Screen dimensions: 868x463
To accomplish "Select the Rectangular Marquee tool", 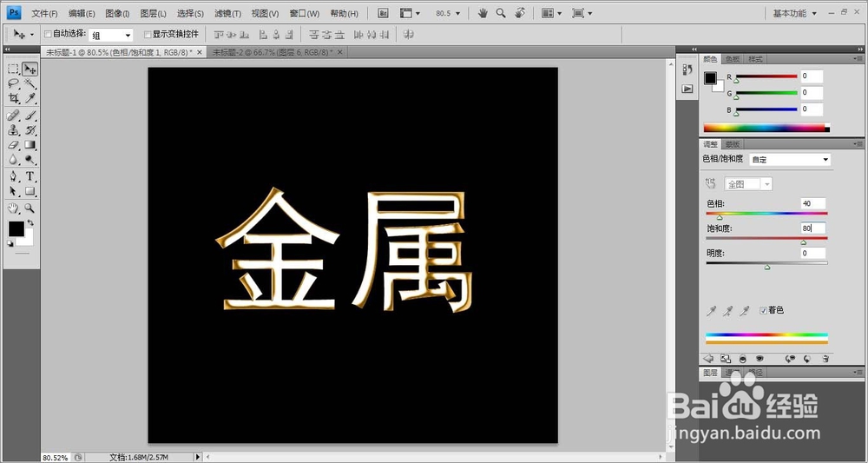I will pyautogui.click(x=13, y=69).
